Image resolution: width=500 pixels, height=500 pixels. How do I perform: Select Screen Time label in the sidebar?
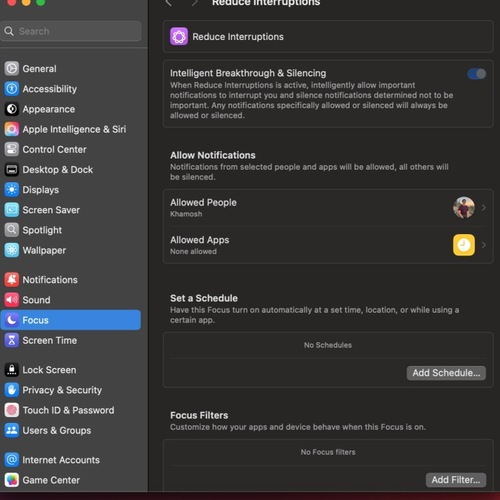pyautogui.click(x=50, y=340)
